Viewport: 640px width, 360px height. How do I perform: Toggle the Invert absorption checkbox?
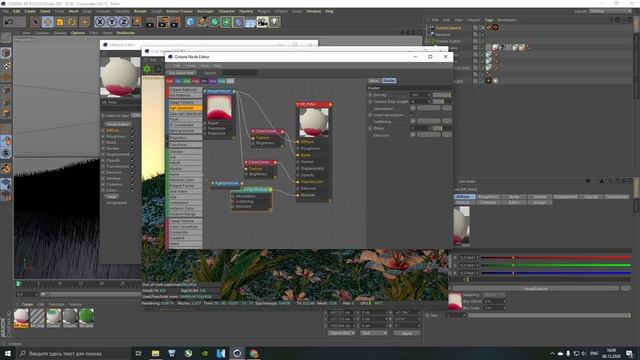(412, 115)
